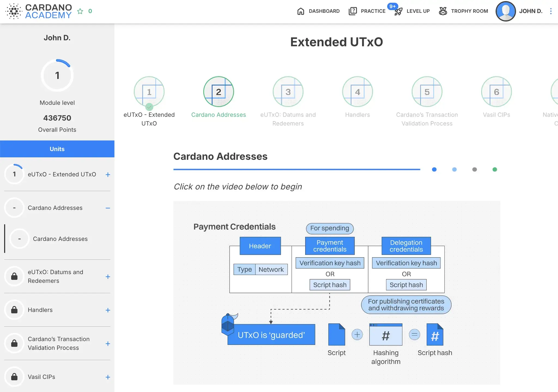This screenshot has width=558, height=392.
Task: Select the first blue progress dot
Action: pos(434,169)
